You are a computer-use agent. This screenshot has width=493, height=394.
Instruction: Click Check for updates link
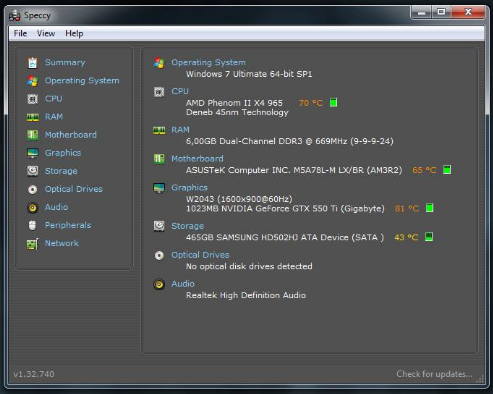point(434,374)
